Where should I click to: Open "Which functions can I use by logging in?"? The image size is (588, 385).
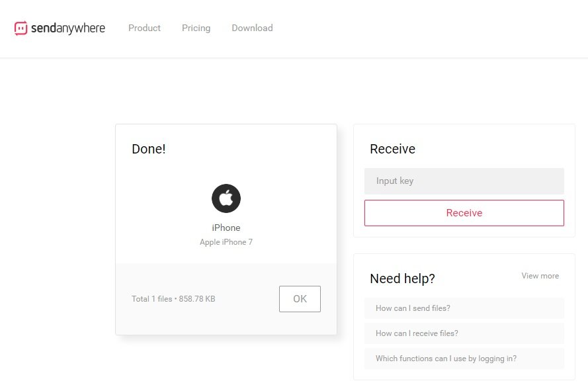(x=464, y=359)
